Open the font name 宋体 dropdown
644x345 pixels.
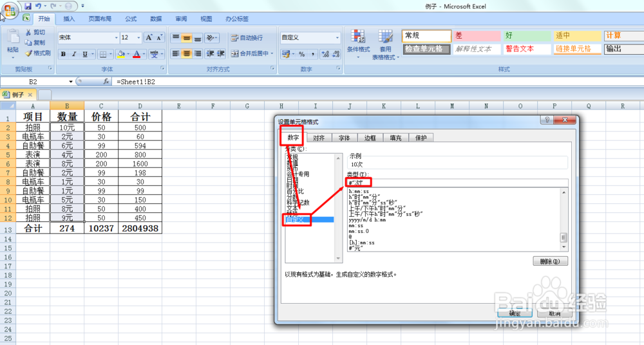pyautogui.click(x=116, y=37)
